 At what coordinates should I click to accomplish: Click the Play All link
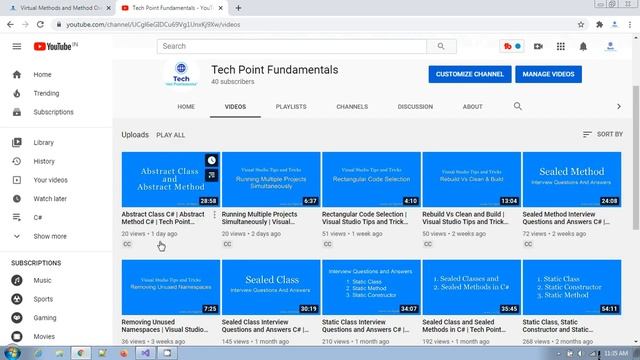[171, 135]
